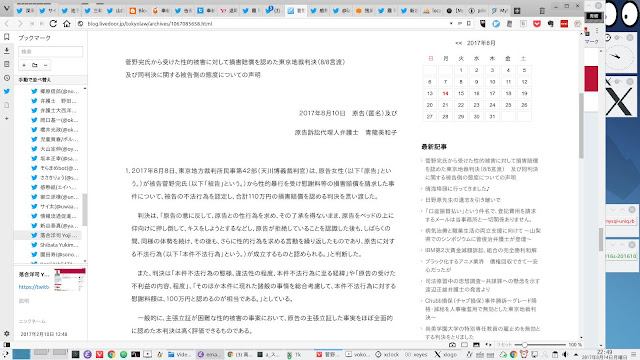
Task: Go to the home page
Action: (67, 24)
